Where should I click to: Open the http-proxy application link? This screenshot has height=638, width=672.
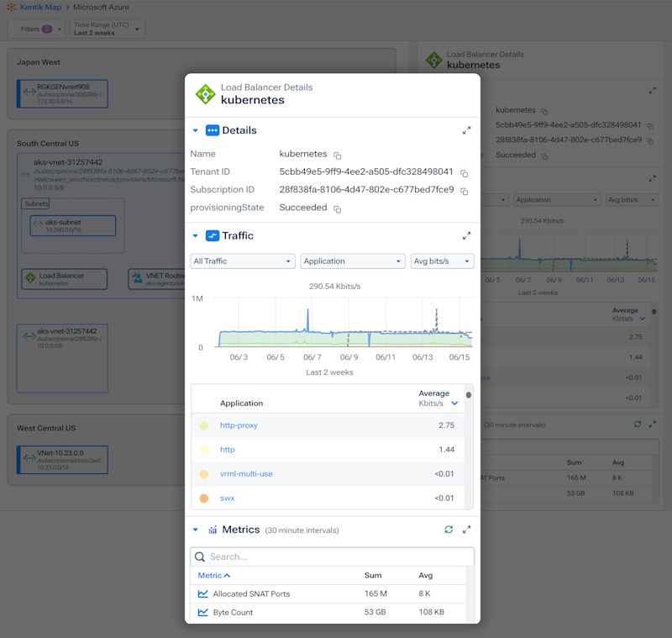(239, 425)
